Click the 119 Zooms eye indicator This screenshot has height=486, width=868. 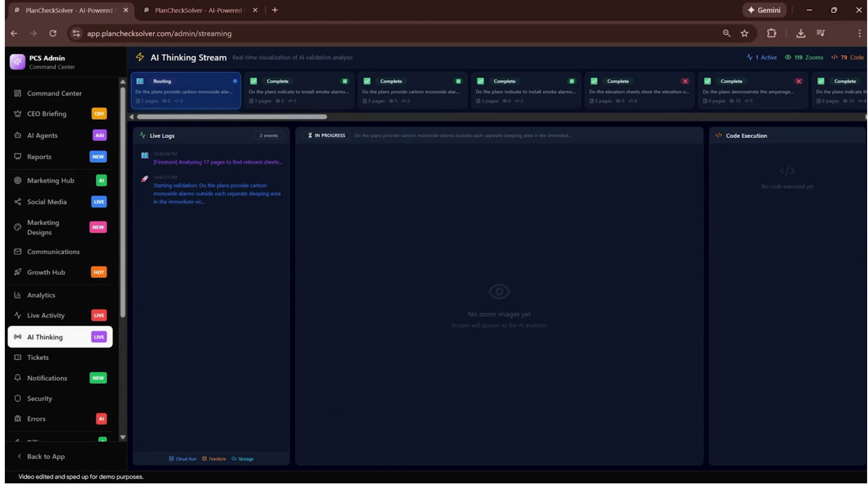[804, 57]
